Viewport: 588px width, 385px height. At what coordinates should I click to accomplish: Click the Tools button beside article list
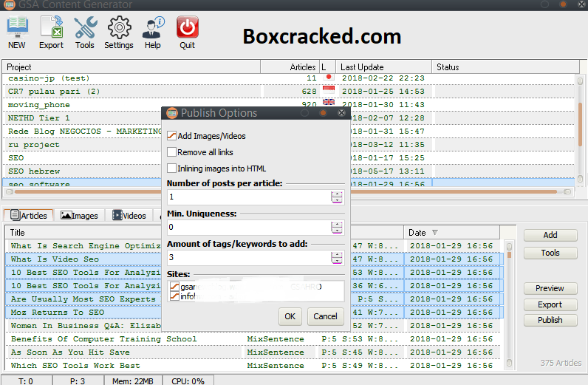coord(550,253)
